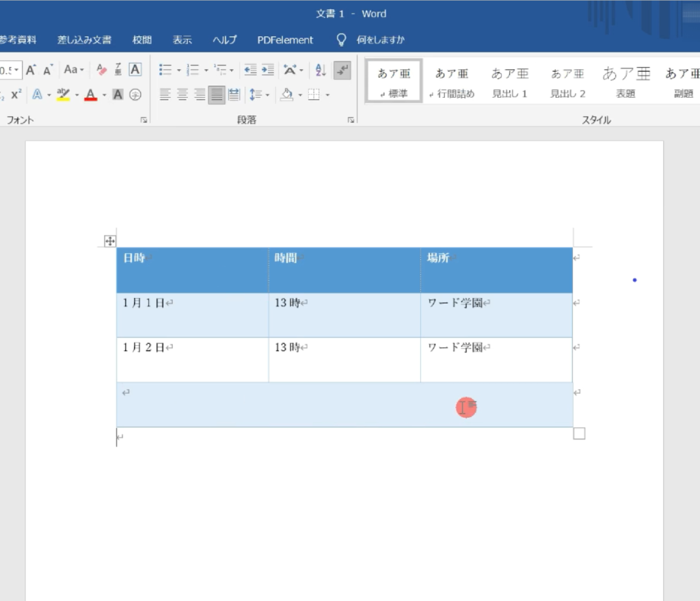Switch to the 差し込み文書 tab
700x601 pixels.
pos(84,40)
